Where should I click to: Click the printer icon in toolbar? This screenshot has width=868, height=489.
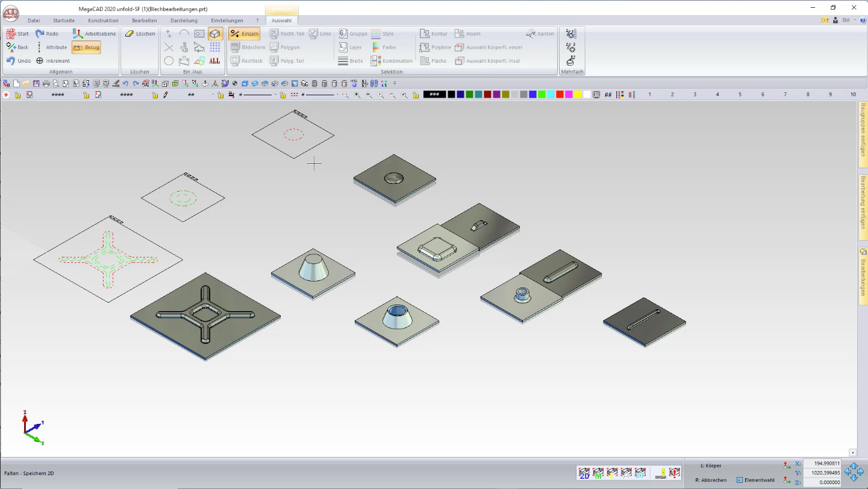(46, 84)
